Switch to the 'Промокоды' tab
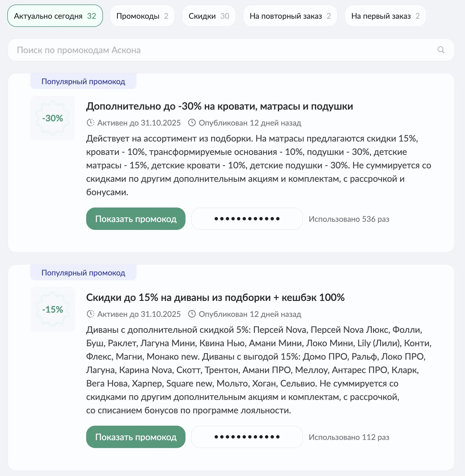 [142, 16]
